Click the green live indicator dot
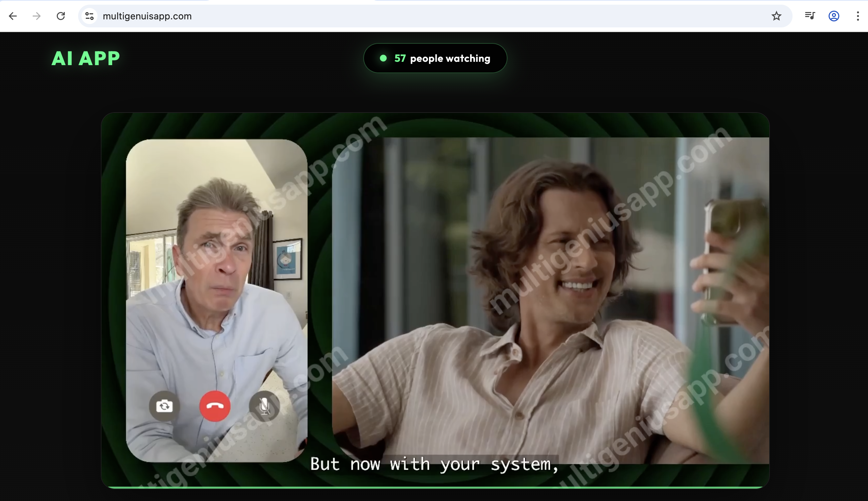This screenshot has height=501, width=868. 383,58
